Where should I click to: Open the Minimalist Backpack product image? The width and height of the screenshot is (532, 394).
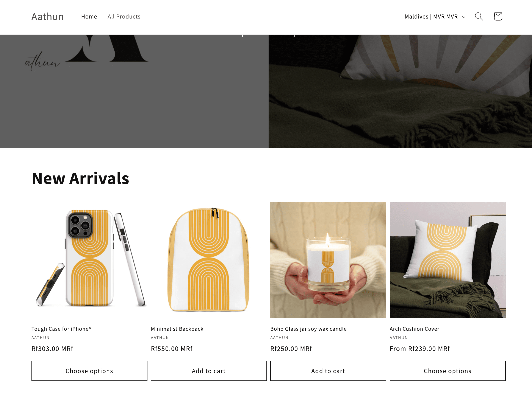[x=209, y=260]
